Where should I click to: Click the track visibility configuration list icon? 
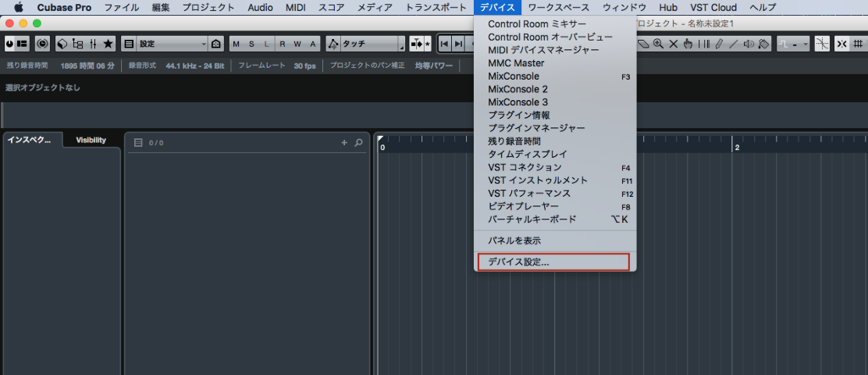point(129,44)
